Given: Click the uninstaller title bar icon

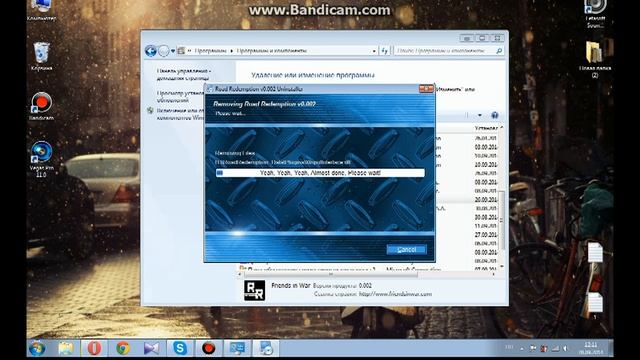Looking at the screenshot, I should click(209, 89).
